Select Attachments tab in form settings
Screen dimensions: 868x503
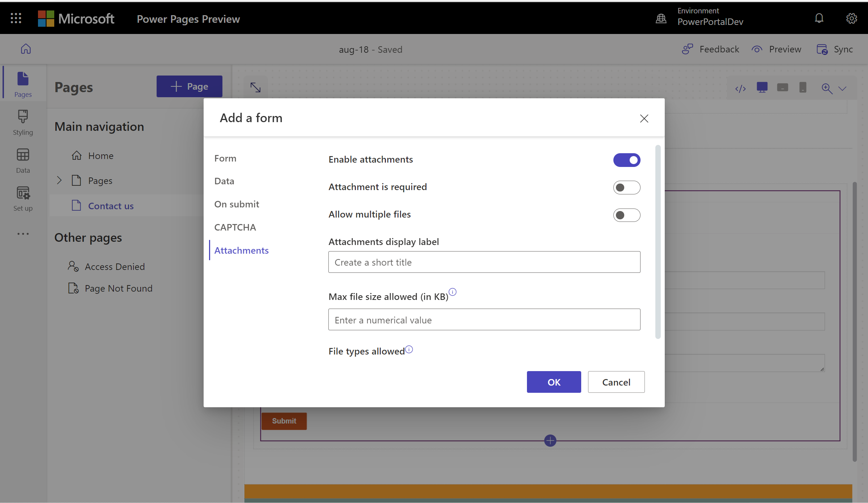coord(241,250)
